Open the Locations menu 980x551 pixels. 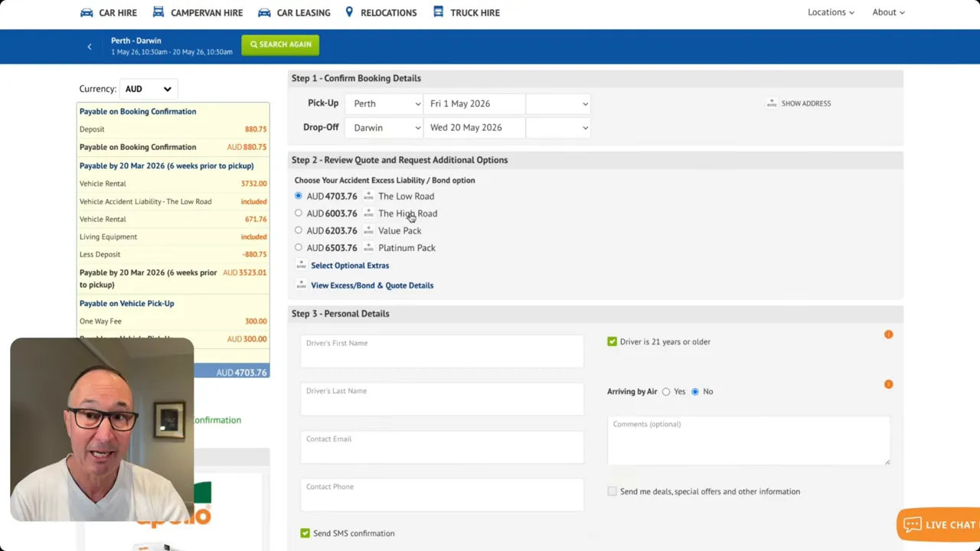(x=831, y=12)
